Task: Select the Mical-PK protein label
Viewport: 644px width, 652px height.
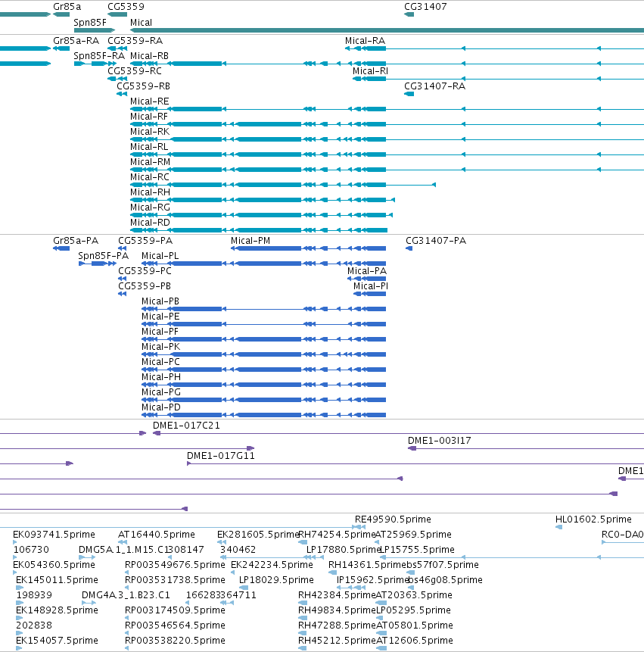Action: (160, 347)
